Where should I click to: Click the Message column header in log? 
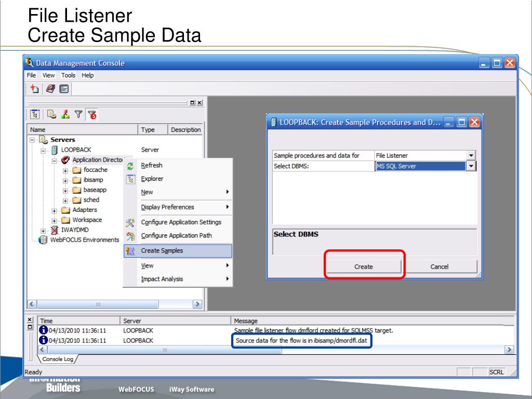coord(373,321)
